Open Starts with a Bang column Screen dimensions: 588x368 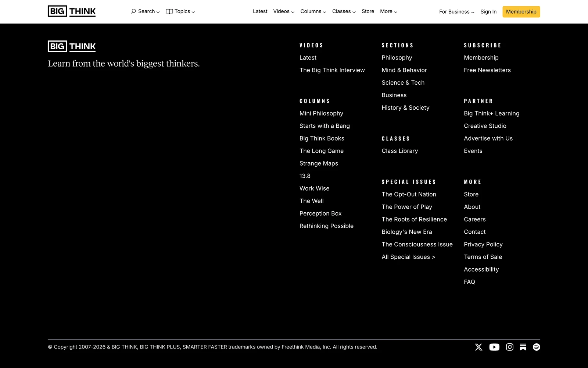click(x=325, y=126)
